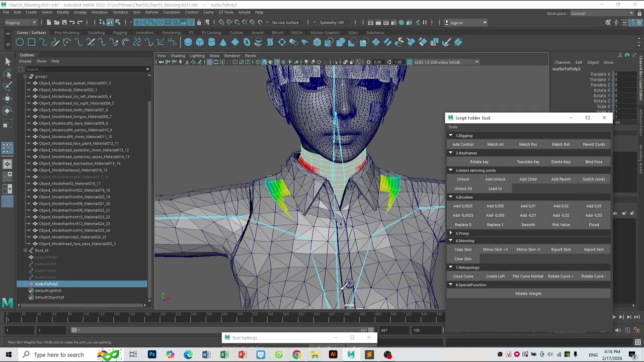Click the Maya logo icon at bottom-left

(x=7, y=302)
